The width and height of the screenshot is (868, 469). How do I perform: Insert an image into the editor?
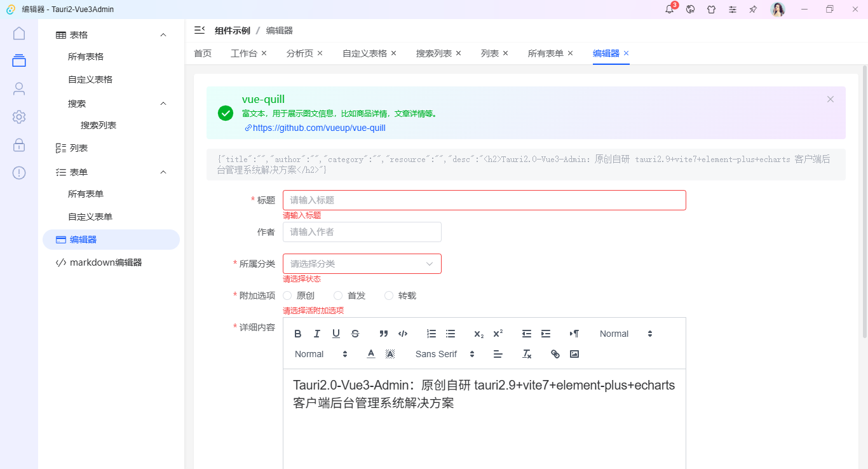(574, 354)
